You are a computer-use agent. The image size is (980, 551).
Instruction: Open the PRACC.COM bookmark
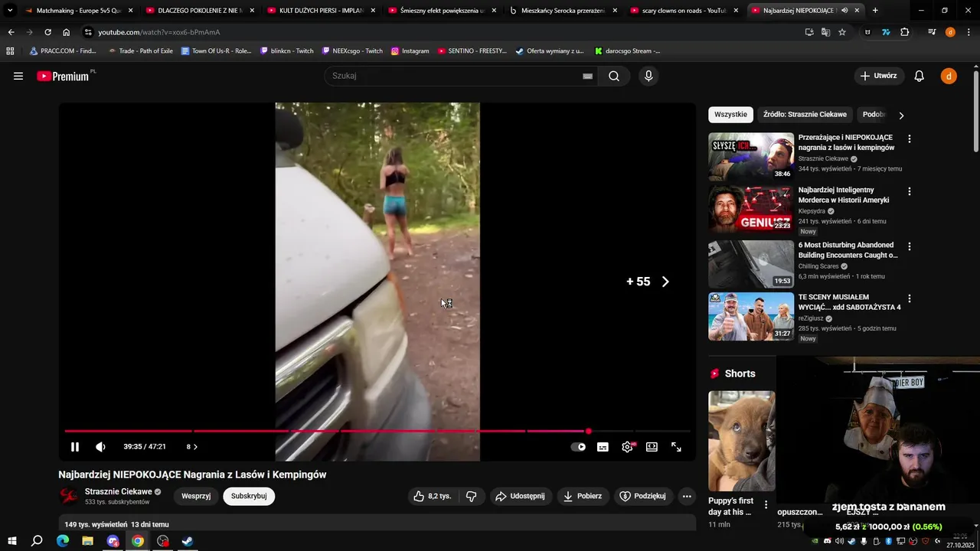click(x=63, y=51)
